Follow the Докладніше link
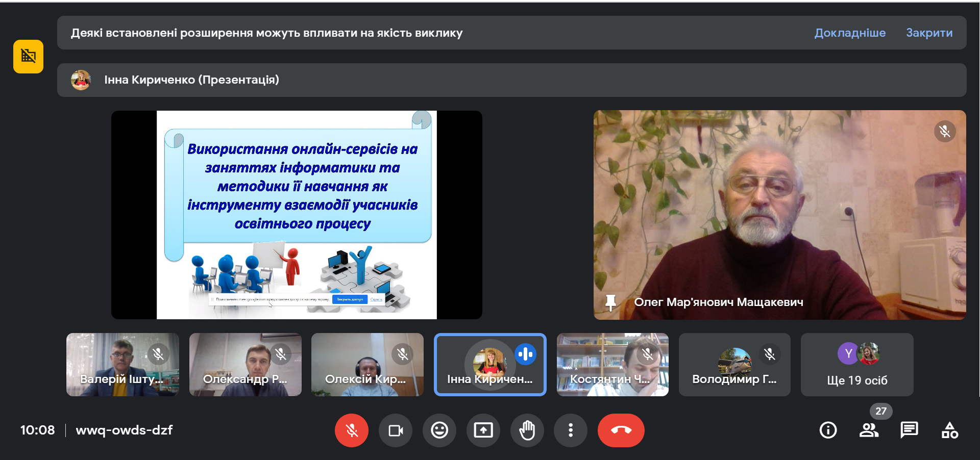Viewport: 980px width, 460px height. (850, 33)
